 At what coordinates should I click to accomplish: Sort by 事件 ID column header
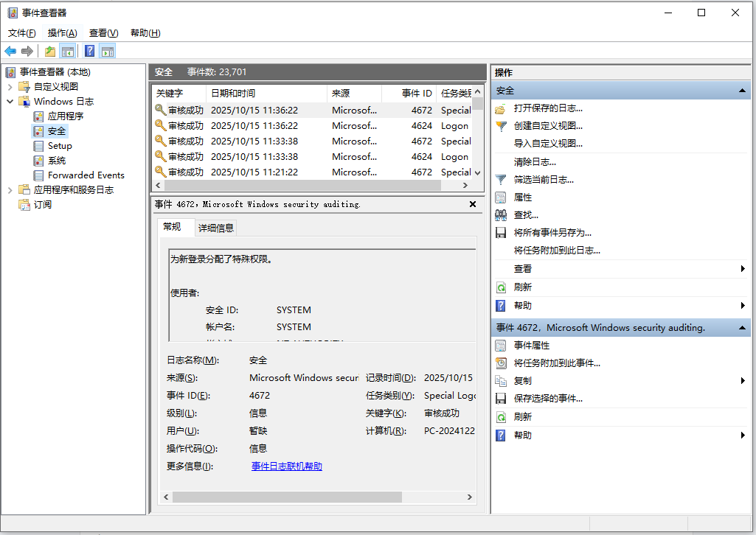[409, 94]
